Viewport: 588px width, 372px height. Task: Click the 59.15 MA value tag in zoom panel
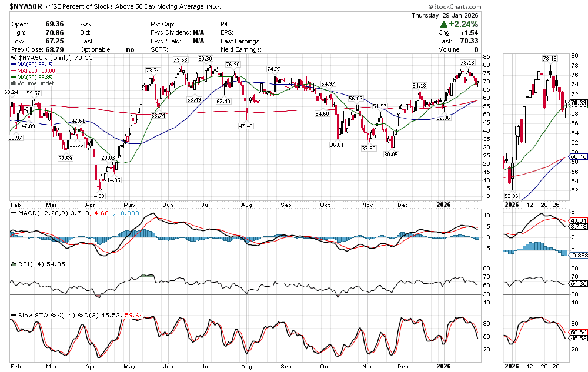click(x=577, y=156)
